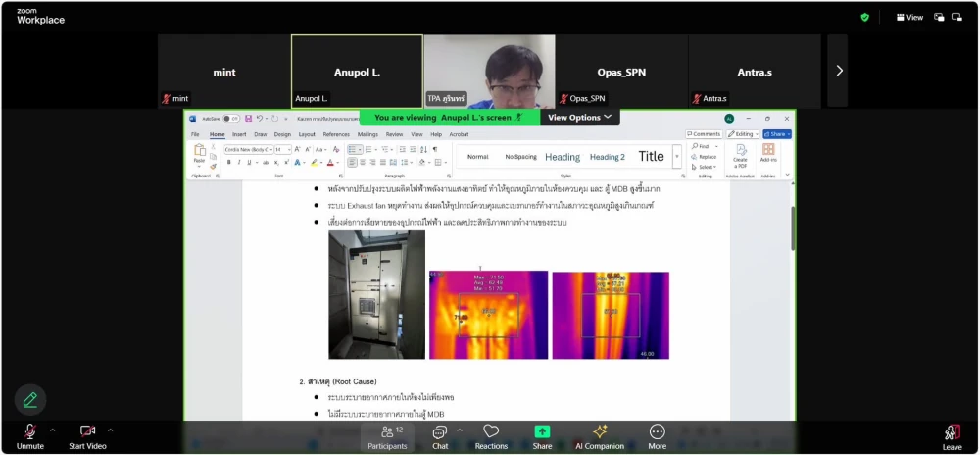Click the red font color button
The width and height of the screenshot is (980, 455).
pyautogui.click(x=330, y=162)
